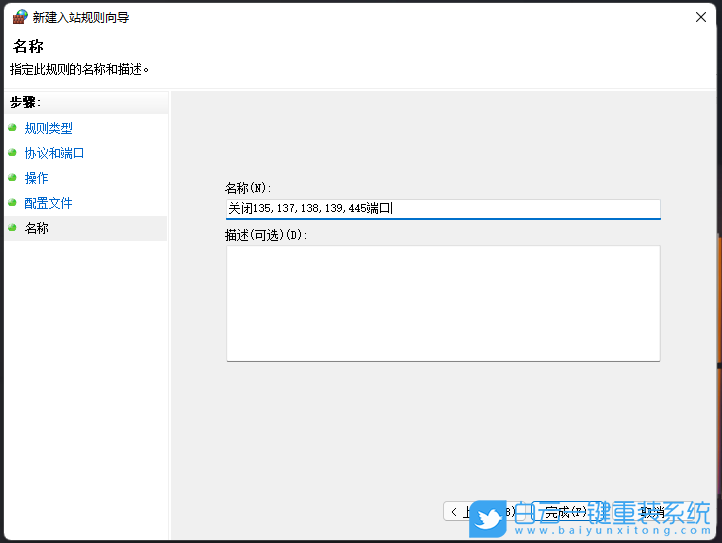The height and width of the screenshot is (543, 722).
Task: Select the 名称 step in sidebar
Action: click(86, 228)
